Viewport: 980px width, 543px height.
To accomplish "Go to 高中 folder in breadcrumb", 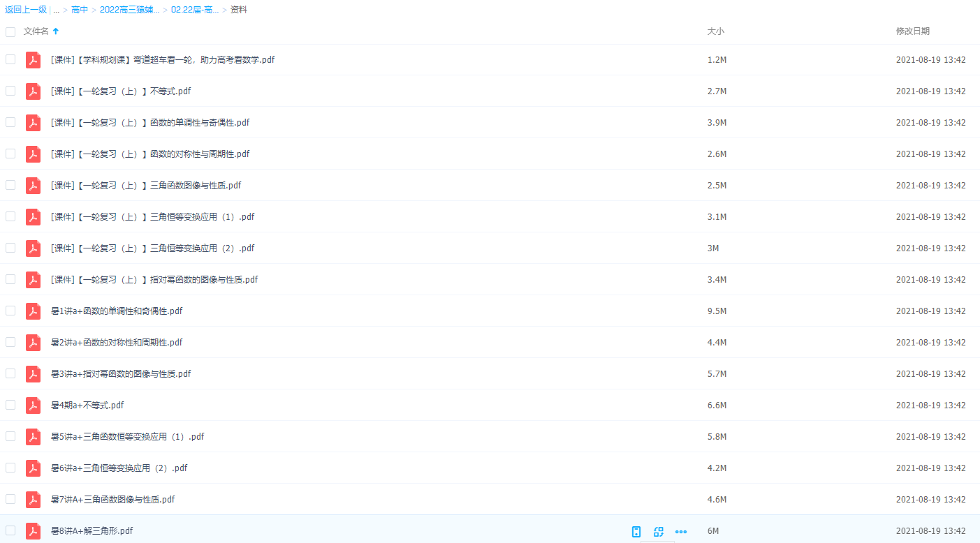I will [80, 10].
